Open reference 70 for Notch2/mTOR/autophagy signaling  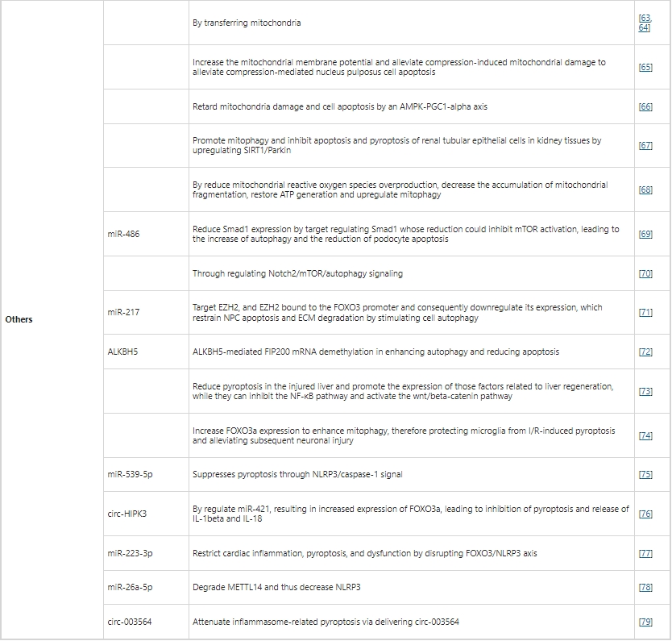[645, 274]
